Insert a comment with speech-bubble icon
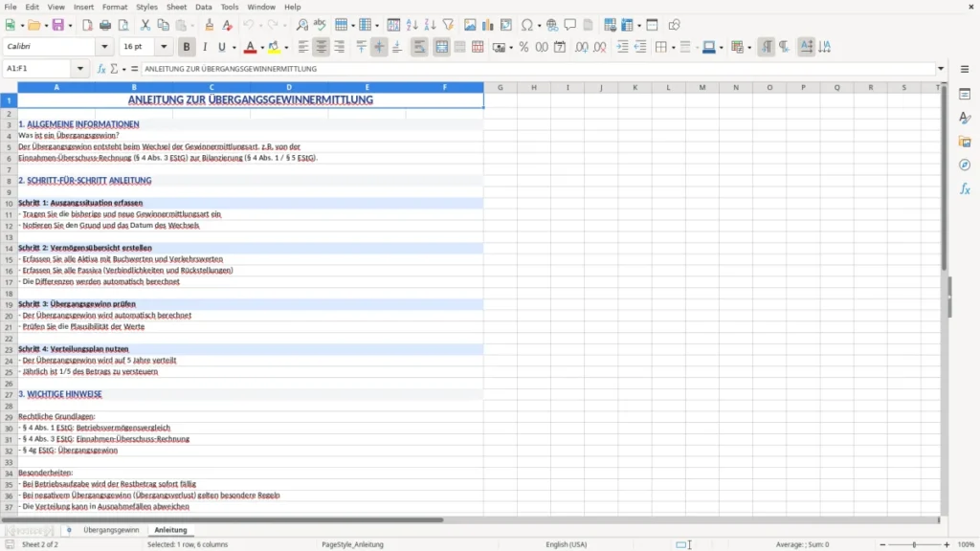Image resolution: width=980 pixels, height=551 pixels. click(570, 25)
